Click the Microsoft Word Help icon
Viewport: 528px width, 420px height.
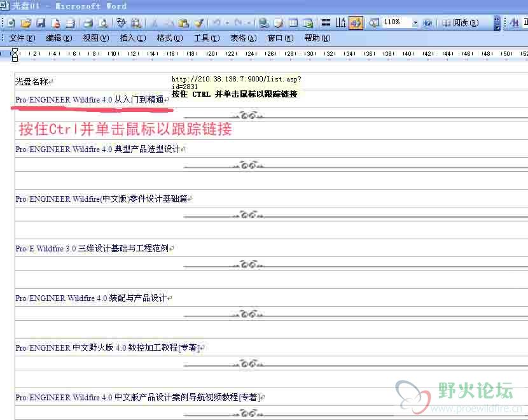427,23
